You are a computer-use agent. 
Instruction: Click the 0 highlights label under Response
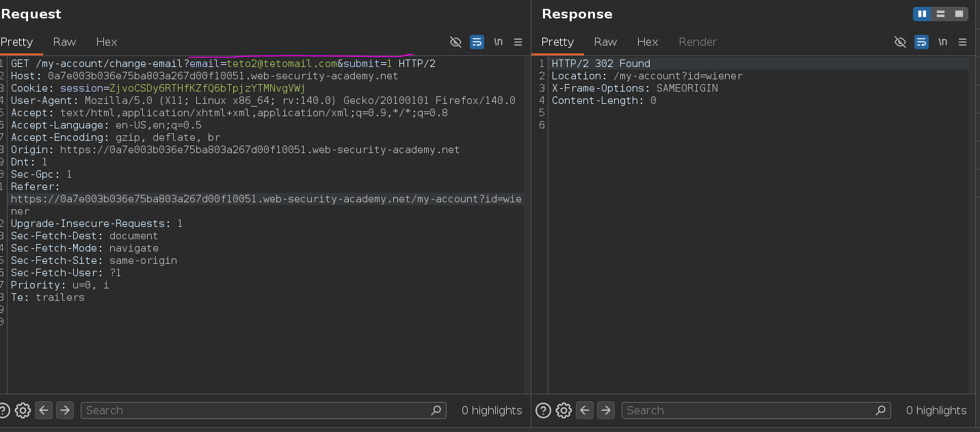pos(936,410)
